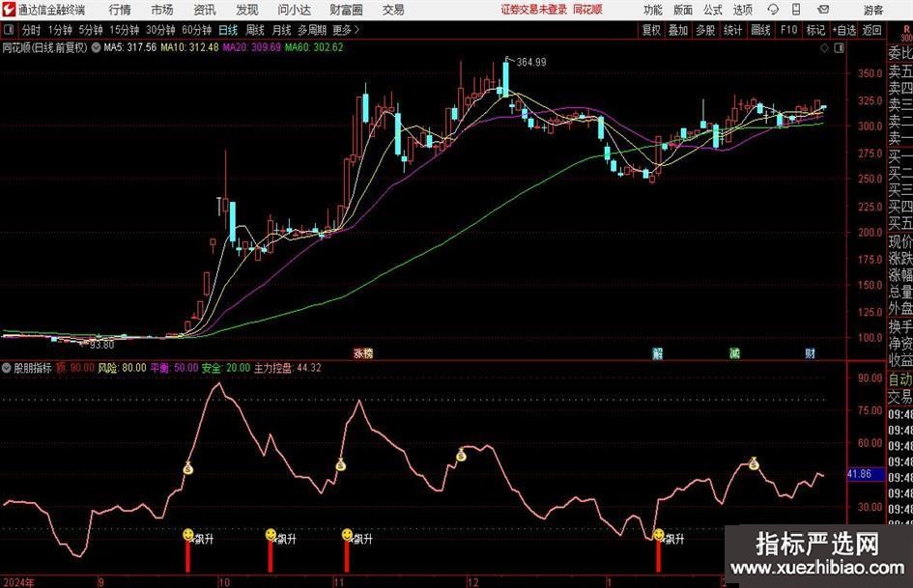Open 多周期 multi-period view

click(312, 30)
